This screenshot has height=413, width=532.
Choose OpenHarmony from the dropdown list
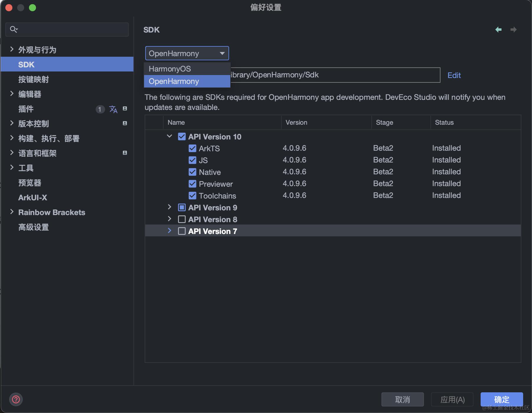tap(187, 81)
